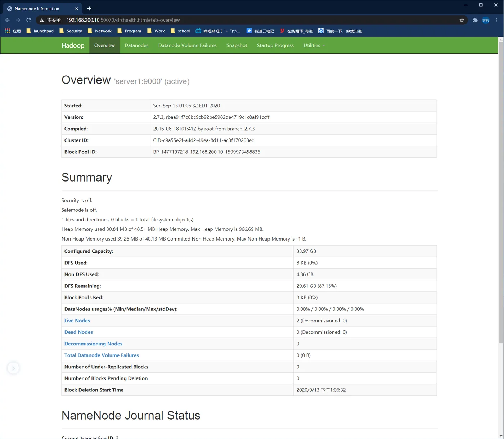Click the 'Number of Under-Replicated Blocks' label
Screen dimensions: 504x439
coord(106,367)
